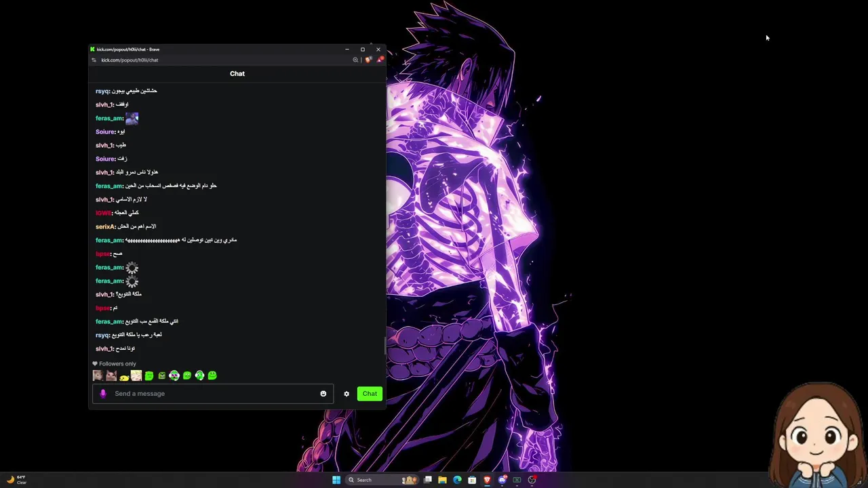Open Brave Rewards triangle icon
The height and width of the screenshot is (488, 868).
point(380,60)
